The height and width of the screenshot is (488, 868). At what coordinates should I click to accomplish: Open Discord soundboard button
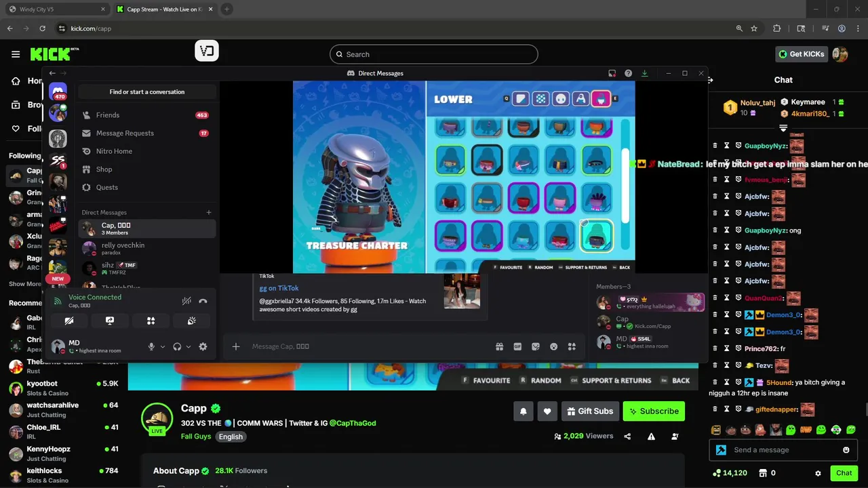pyautogui.click(x=192, y=321)
